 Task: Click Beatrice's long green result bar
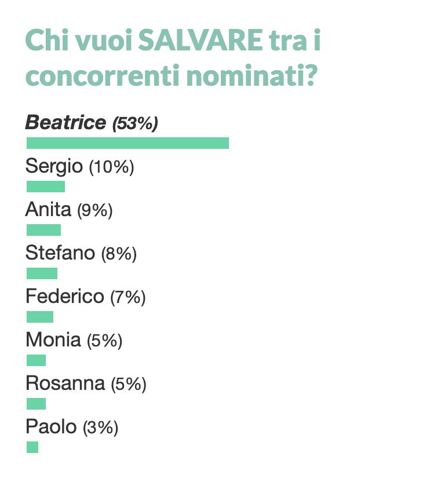click(x=128, y=143)
